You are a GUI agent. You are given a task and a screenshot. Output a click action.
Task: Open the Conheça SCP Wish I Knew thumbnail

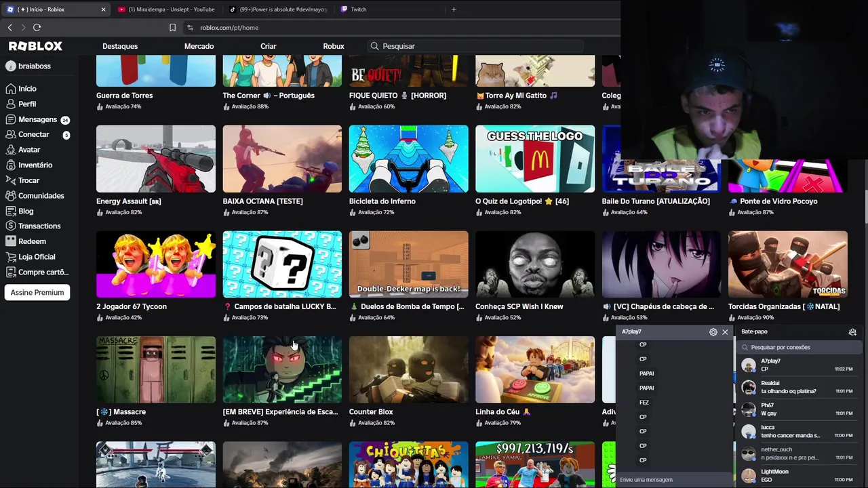point(535,264)
